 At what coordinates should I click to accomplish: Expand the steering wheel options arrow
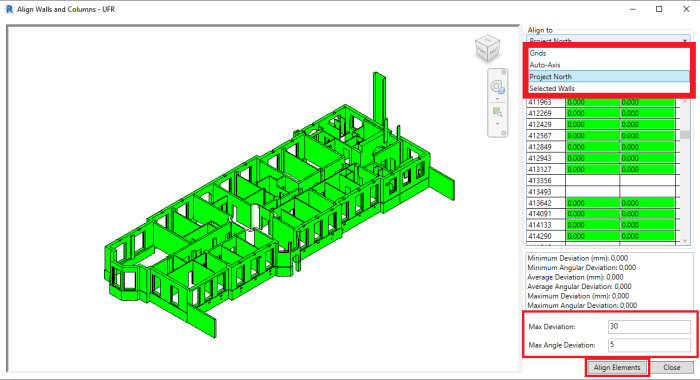497,99
